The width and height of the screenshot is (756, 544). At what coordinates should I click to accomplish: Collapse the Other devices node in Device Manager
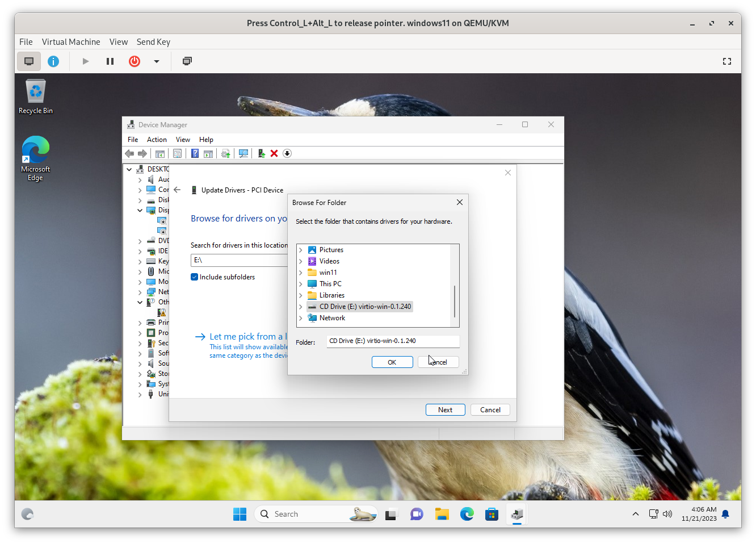pyautogui.click(x=140, y=302)
